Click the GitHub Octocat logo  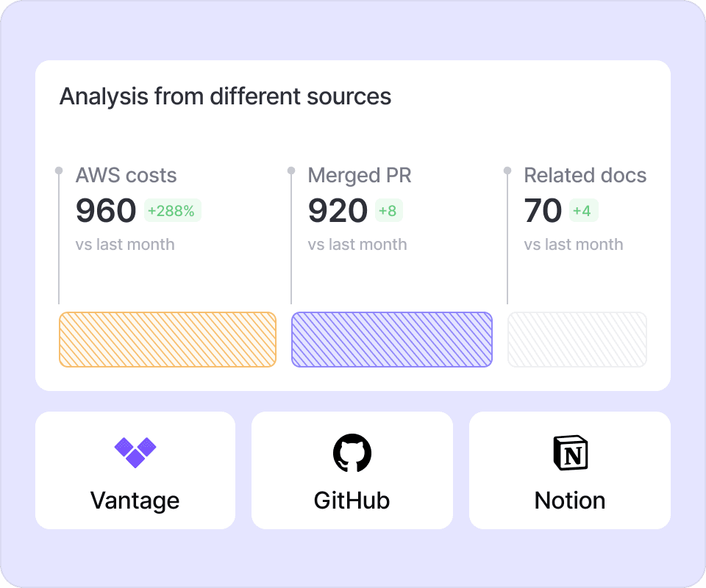click(352, 452)
